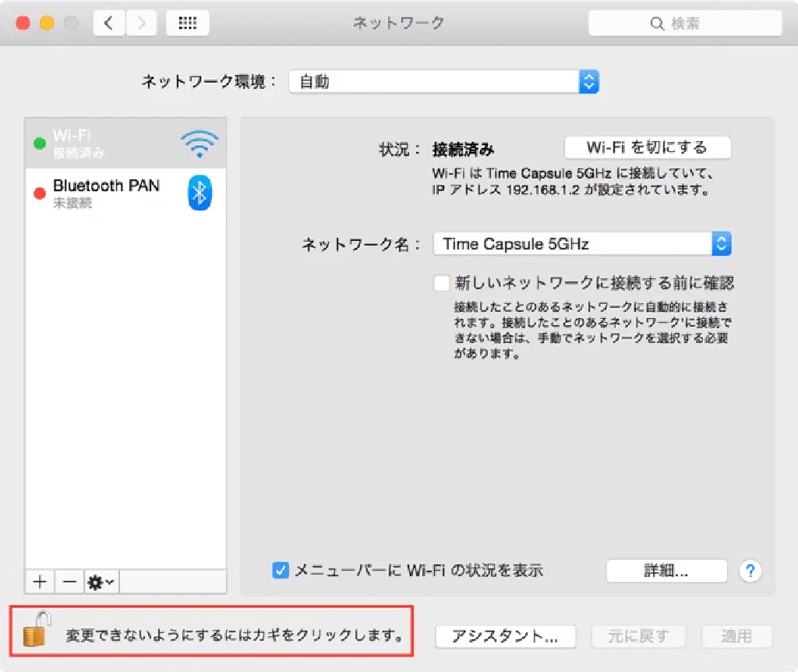Turn Wi-Fi off with Wi-Fiを切にする button
This screenshot has width=798, height=672.
tap(647, 147)
